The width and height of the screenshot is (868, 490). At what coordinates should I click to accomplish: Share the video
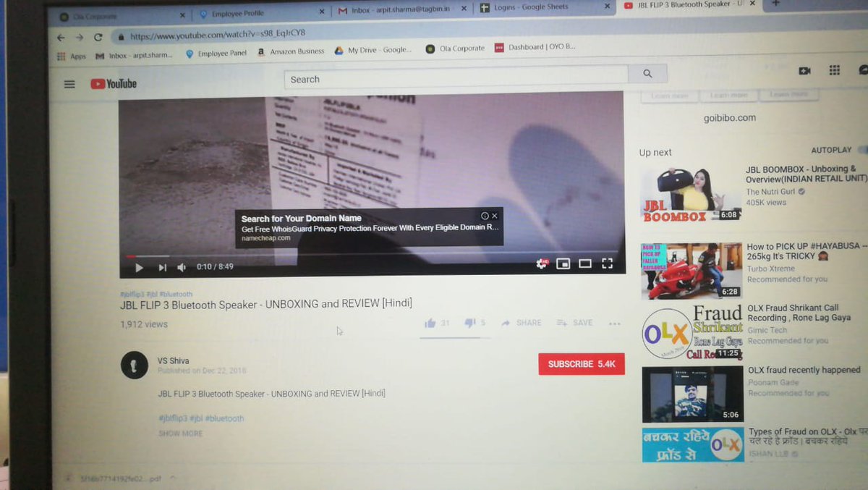pyautogui.click(x=521, y=323)
